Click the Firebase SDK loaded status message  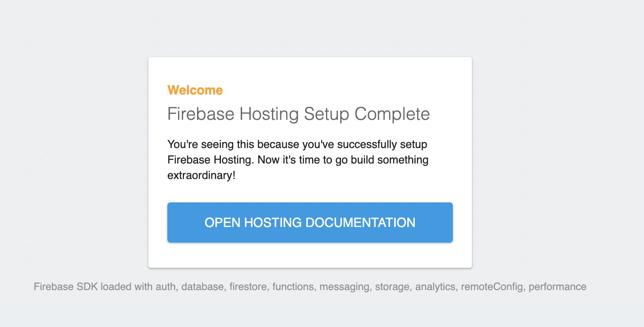pos(310,287)
